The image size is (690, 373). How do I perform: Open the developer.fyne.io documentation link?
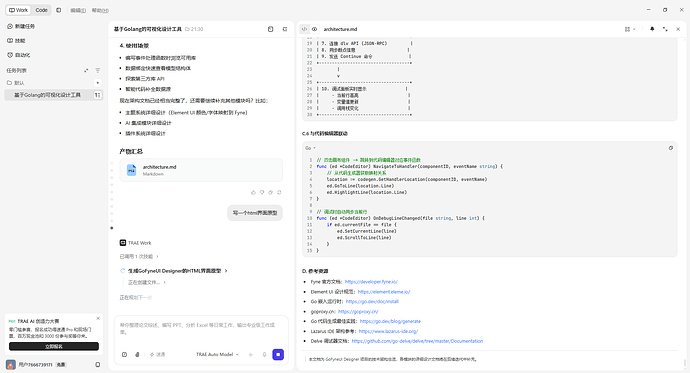pyautogui.click(x=371, y=282)
